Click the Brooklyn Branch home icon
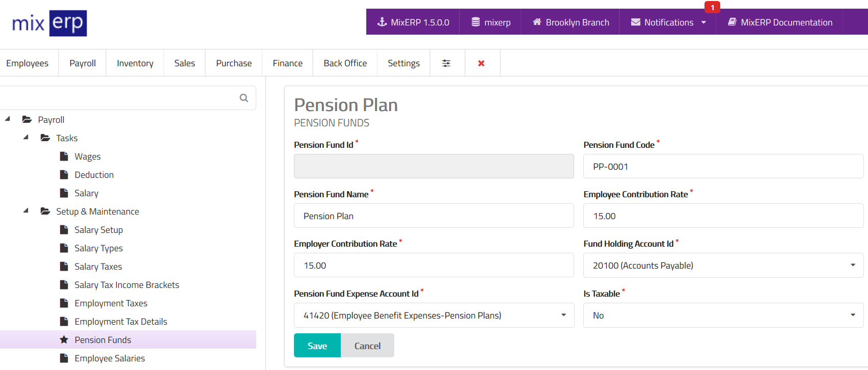Image resolution: width=868 pixels, height=370 pixels. click(537, 22)
